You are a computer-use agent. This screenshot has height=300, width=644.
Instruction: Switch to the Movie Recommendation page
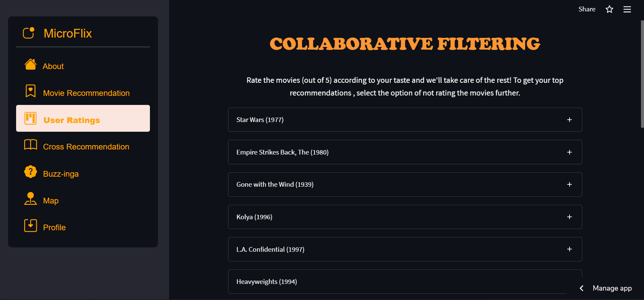[x=86, y=93]
